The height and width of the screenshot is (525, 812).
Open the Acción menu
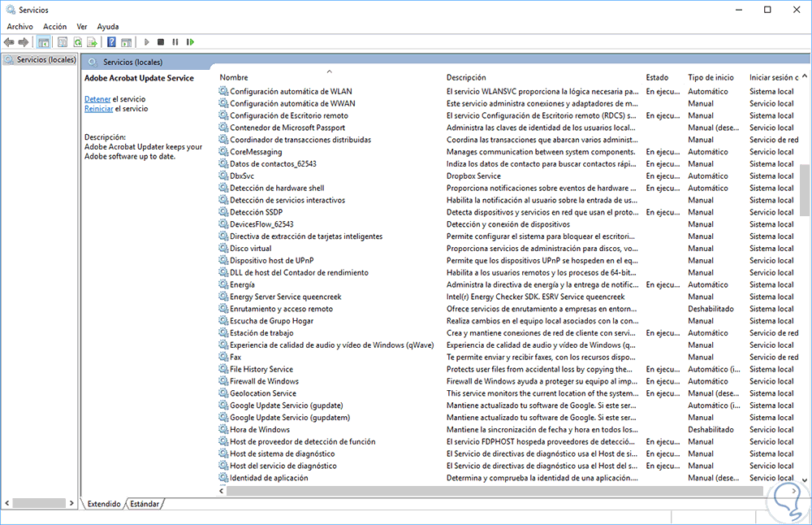[x=55, y=27]
